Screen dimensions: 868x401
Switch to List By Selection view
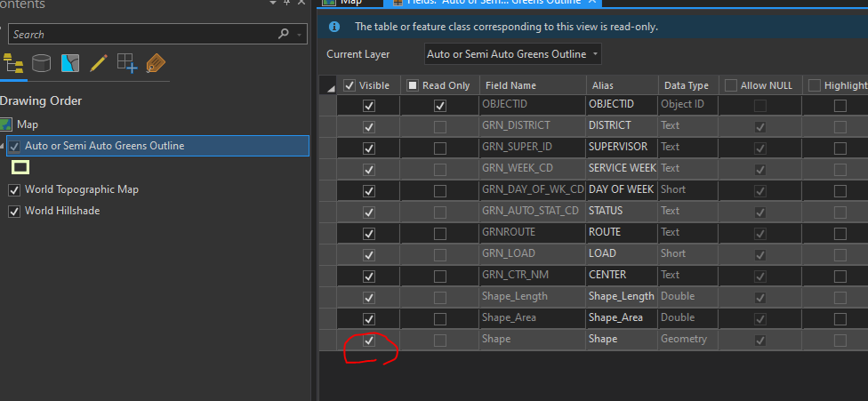(x=69, y=63)
